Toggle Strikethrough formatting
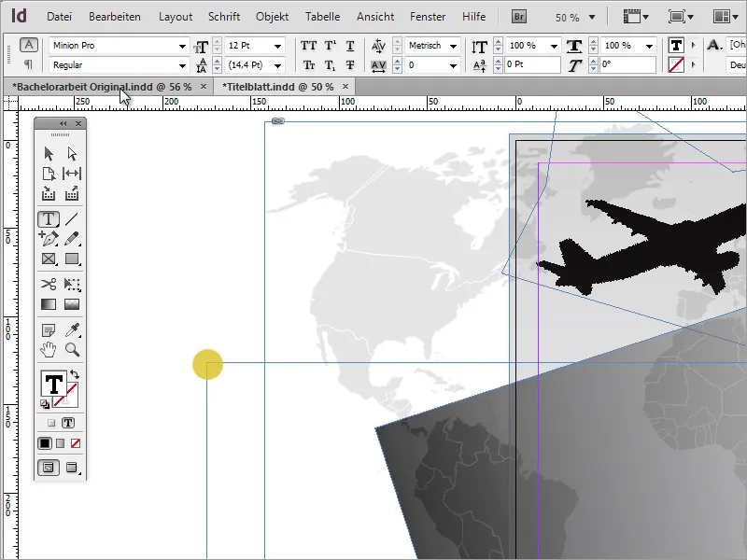747x560 pixels. (x=350, y=64)
